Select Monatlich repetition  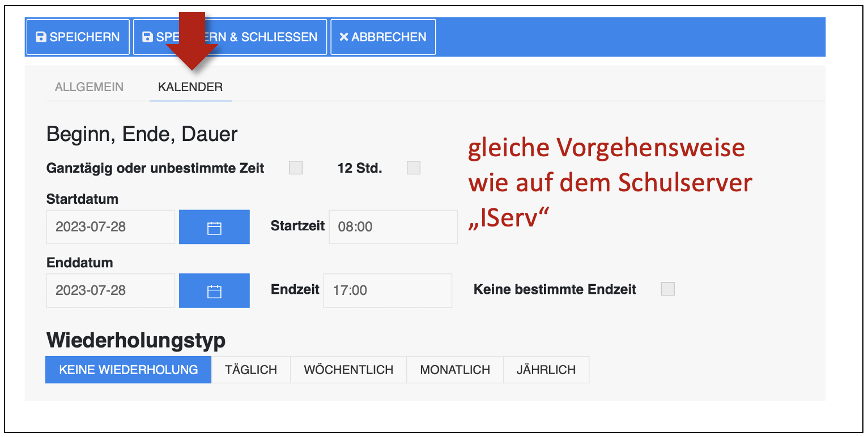click(455, 370)
